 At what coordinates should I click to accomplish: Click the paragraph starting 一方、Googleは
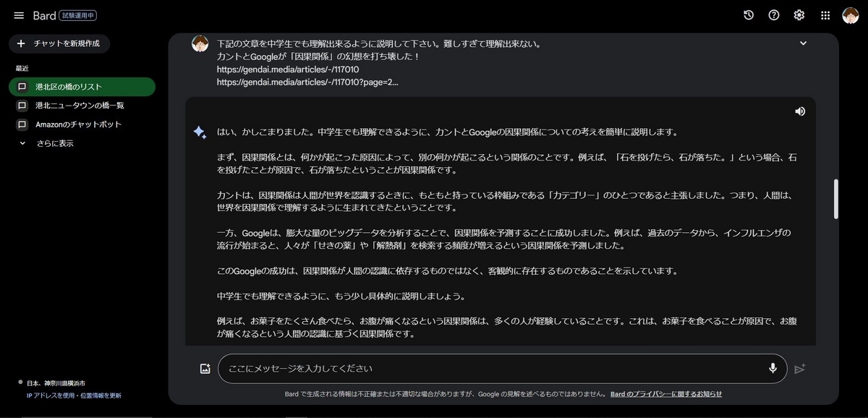(x=504, y=239)
